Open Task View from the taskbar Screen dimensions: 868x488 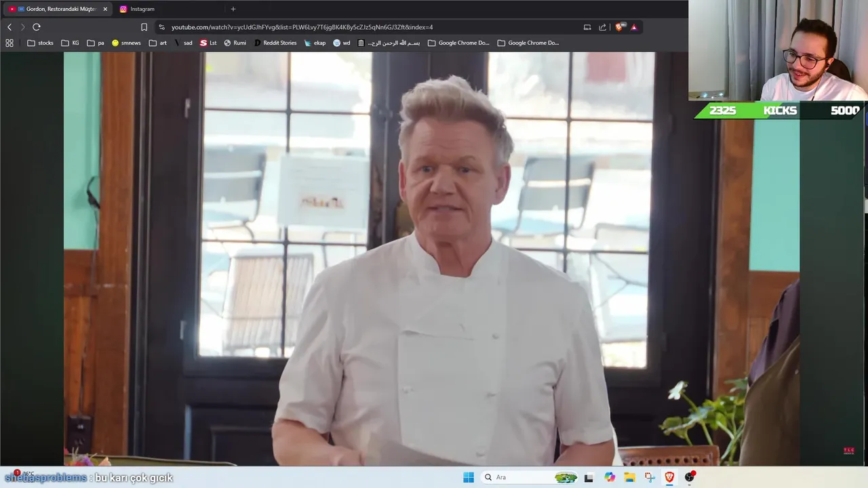pos(589,477)
